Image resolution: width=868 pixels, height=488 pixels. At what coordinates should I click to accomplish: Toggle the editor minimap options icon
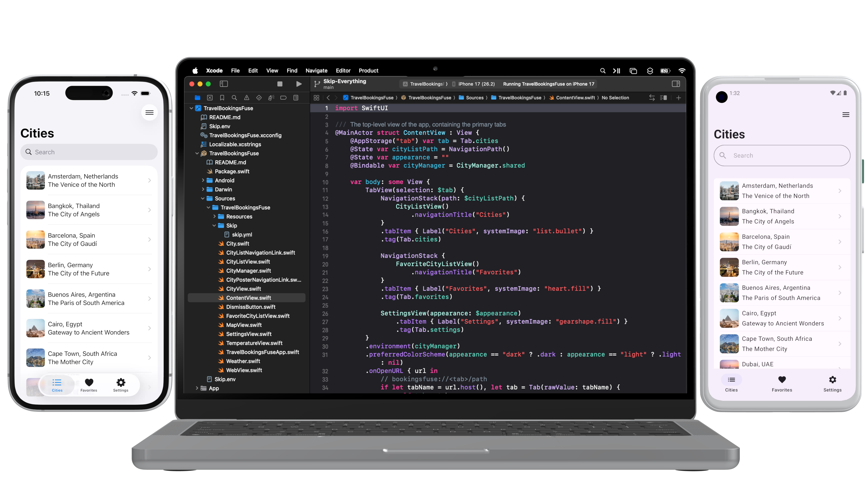[663, 98]
